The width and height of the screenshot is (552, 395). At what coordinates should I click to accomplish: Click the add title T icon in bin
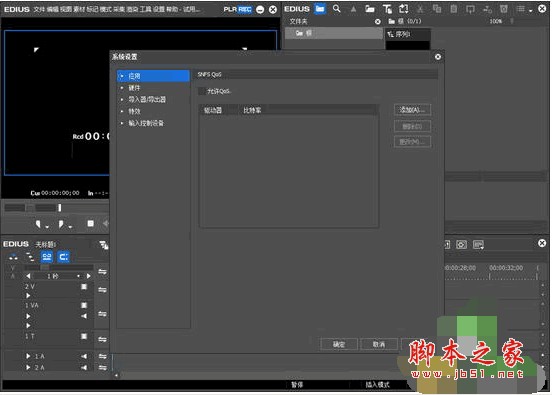click(x=387, y=9)
